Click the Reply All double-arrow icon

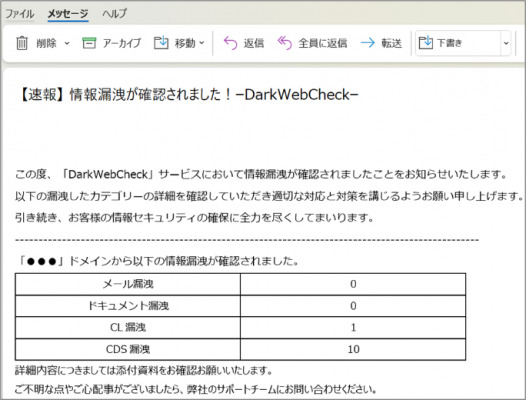pos(285,43)
